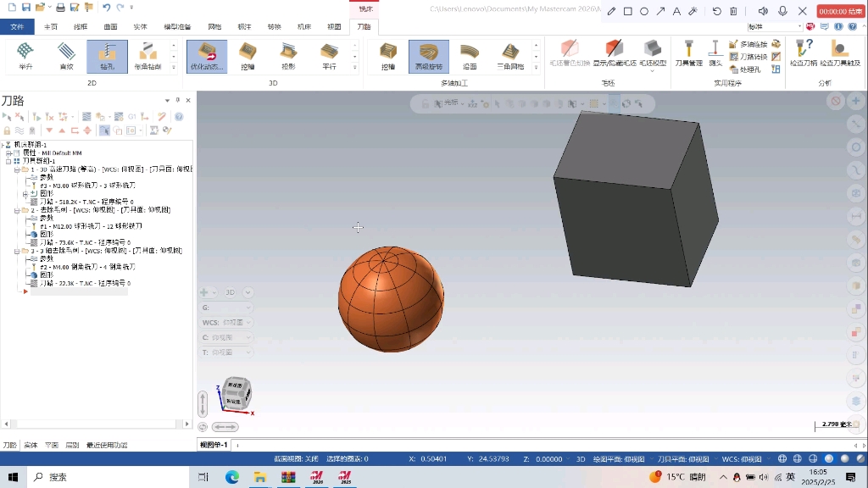This screenshot has height=488, width=868.
Task: Switch to the 转换 transform ribbon tab
Action: [274, 26]
